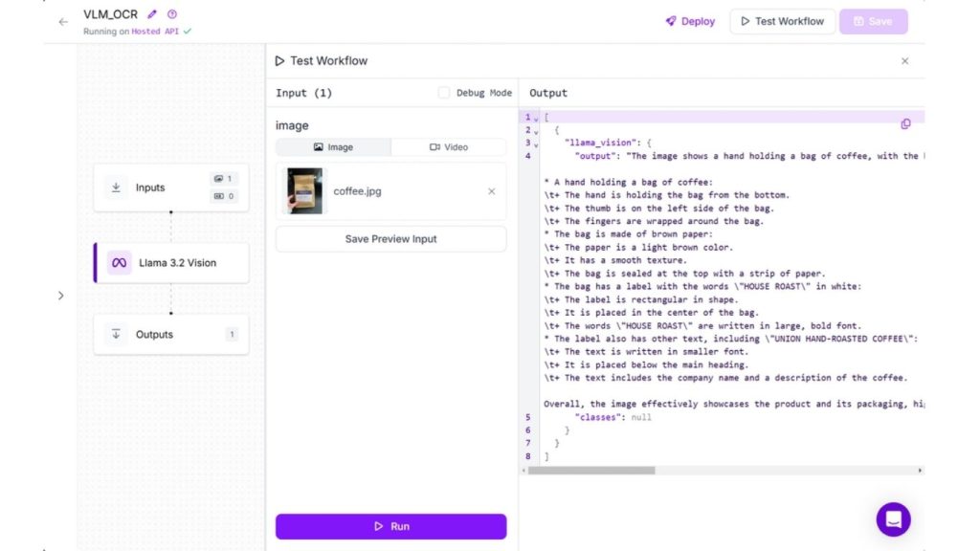
Task: Select the Outputs node in the canvas
Action: tap(171, 335)
